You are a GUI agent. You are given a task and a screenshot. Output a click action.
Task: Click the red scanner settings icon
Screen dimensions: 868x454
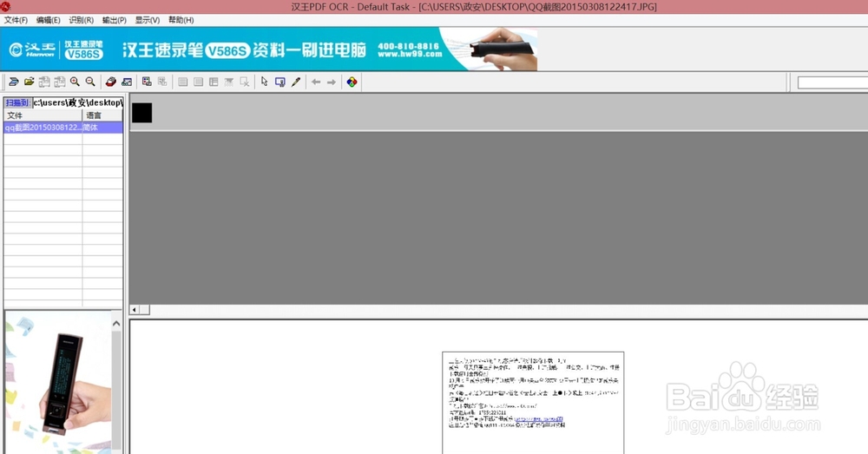(x=111, y=82)
